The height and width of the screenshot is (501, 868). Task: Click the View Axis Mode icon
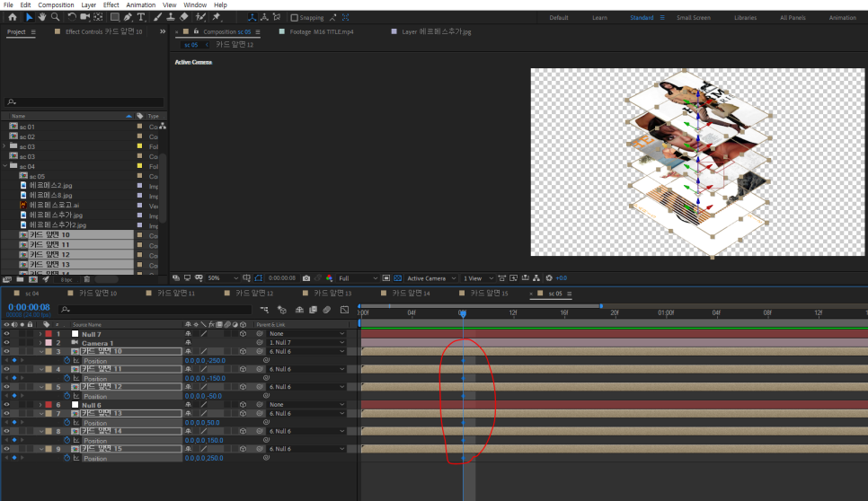(277, 17)
